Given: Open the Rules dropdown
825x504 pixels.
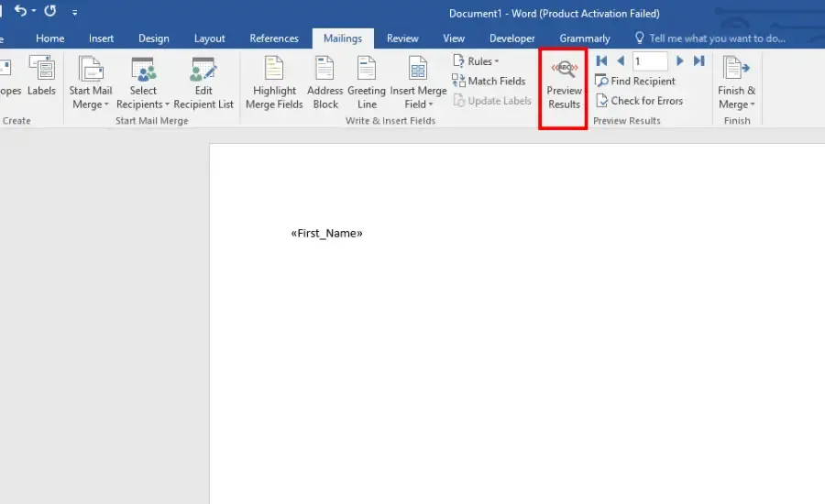Looking at the screenshot, I should click(x=476, y=61).
